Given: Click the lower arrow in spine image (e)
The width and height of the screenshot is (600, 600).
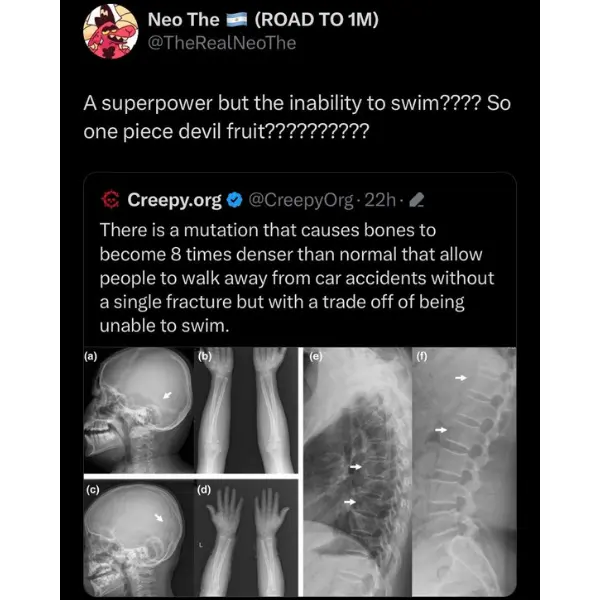Looking at the screenshot, I should 349,501.
